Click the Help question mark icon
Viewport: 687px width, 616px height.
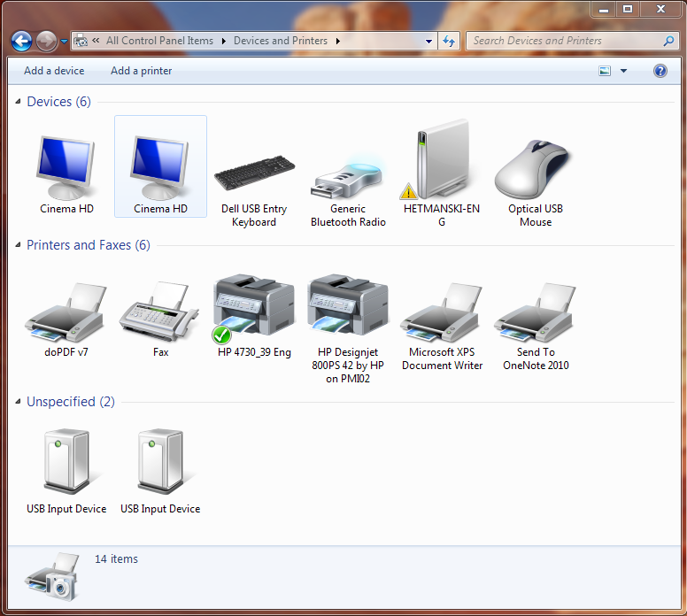pyautogui.click(x=660, y=71)
